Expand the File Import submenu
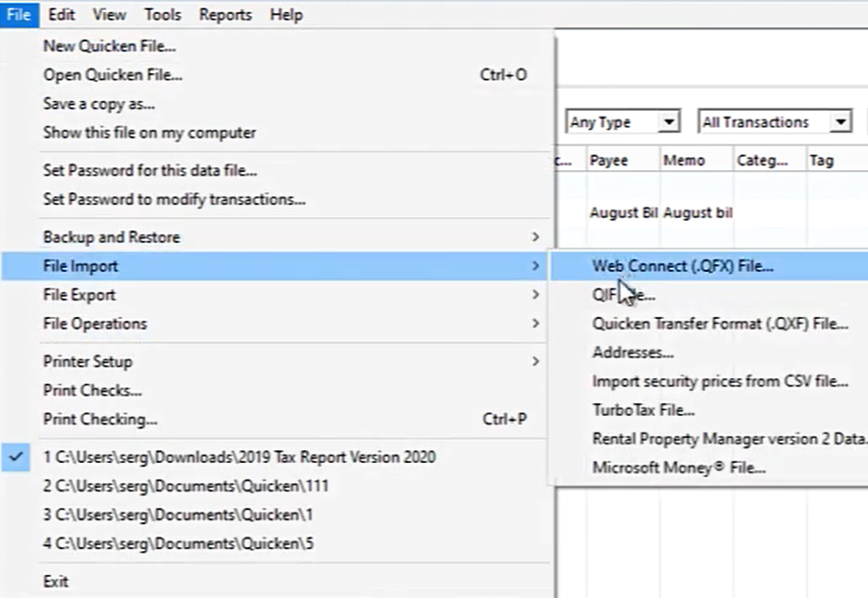This screenshot has height=598, width=868. [275, 266]
